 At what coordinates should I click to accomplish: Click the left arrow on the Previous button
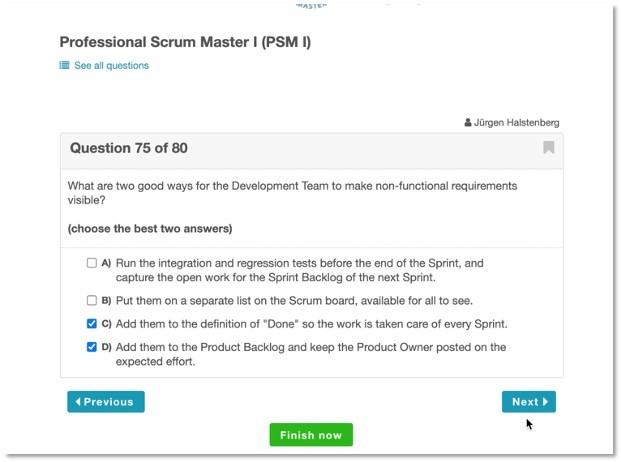(78, 402)
